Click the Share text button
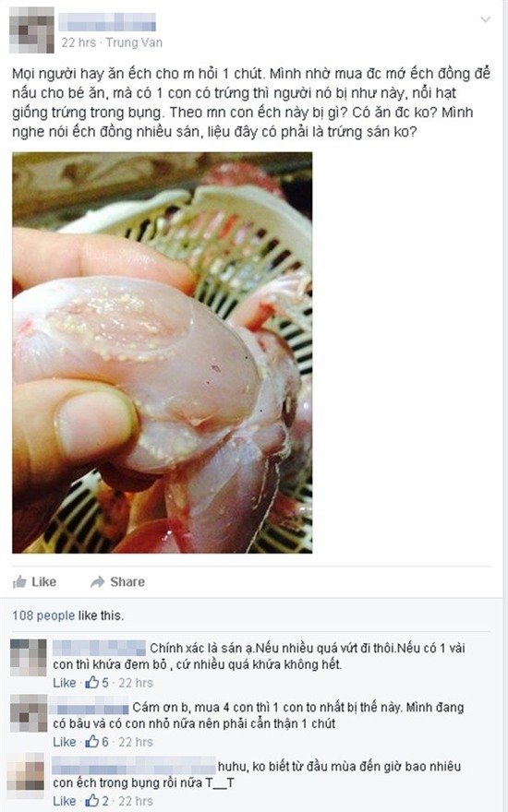The height and width of the screenshot is (812, 508). click(x=127, y=581)
